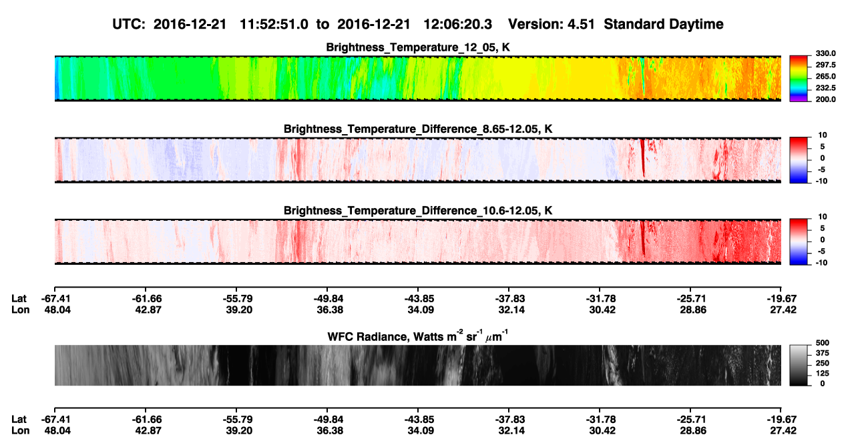This screenshot has height=445, width=868.
Task: Click the 'WFC Radiance, Watts' panel title
Action: click(x=418, y=336)
